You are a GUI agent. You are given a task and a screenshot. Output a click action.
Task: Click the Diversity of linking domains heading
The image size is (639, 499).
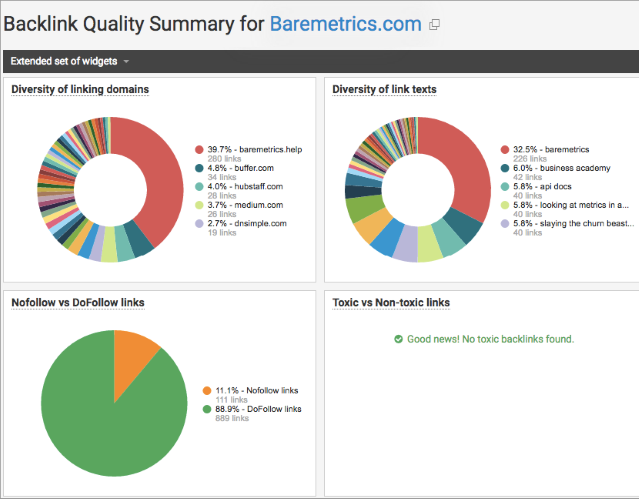[80, 89]
